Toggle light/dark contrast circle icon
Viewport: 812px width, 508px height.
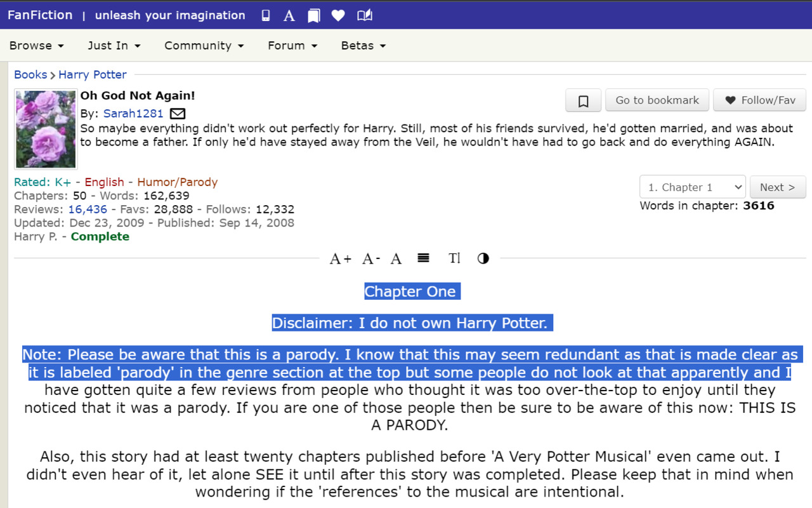pos(483,258)
